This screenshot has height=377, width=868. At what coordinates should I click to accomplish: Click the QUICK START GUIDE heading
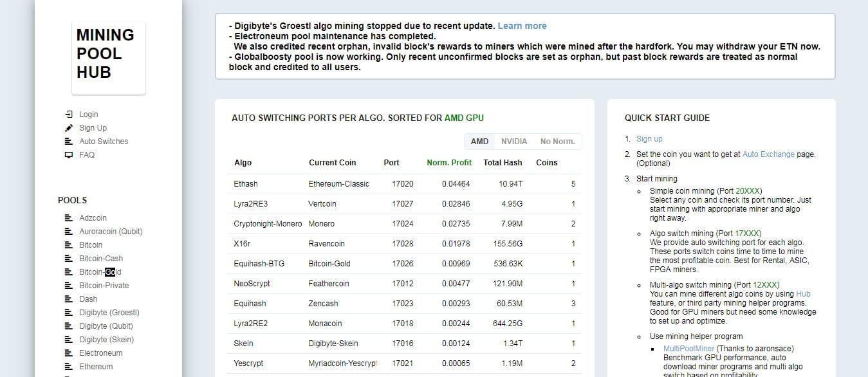pyautogui.click(x=667, y=118)
